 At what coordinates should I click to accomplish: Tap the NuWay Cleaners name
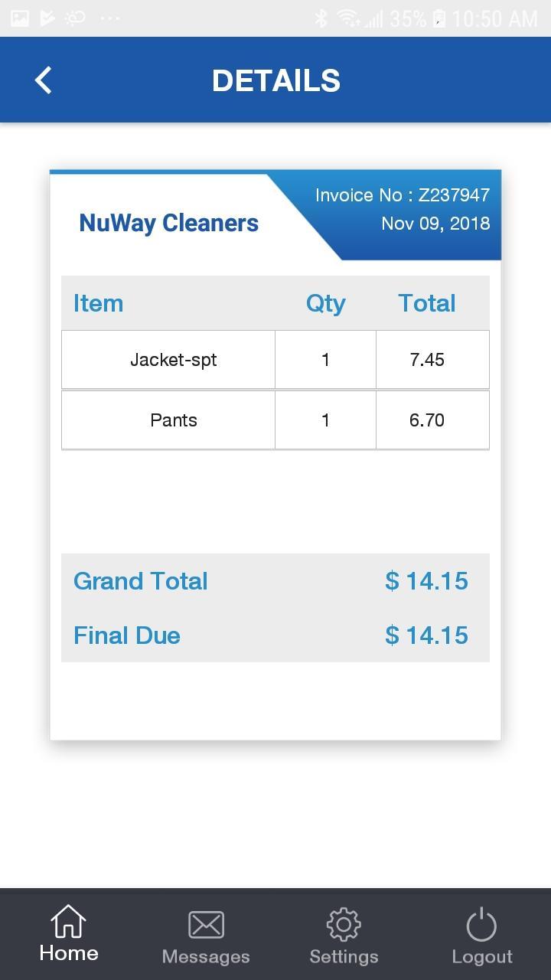(x=169, y=224)
